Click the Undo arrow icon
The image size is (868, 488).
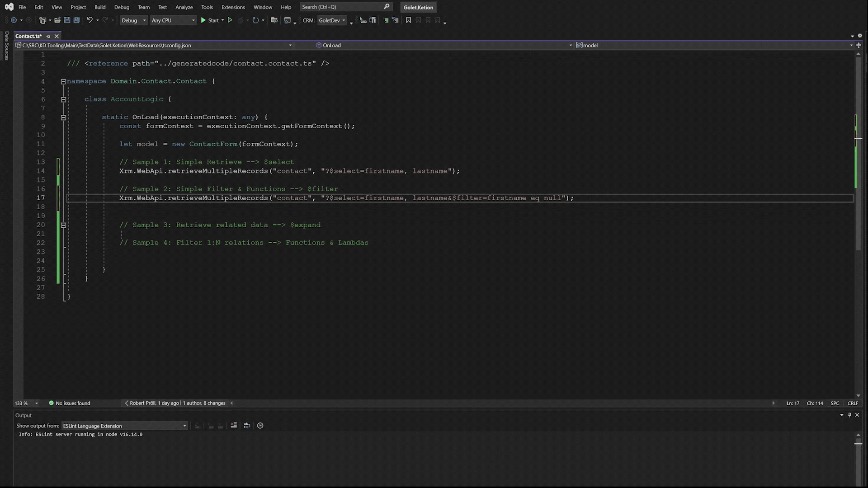[90, 20]
